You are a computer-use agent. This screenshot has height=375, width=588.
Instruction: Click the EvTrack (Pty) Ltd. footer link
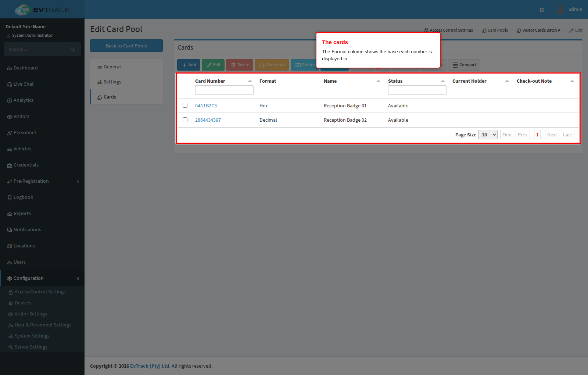pyautogui.click(x=150, y=366)
